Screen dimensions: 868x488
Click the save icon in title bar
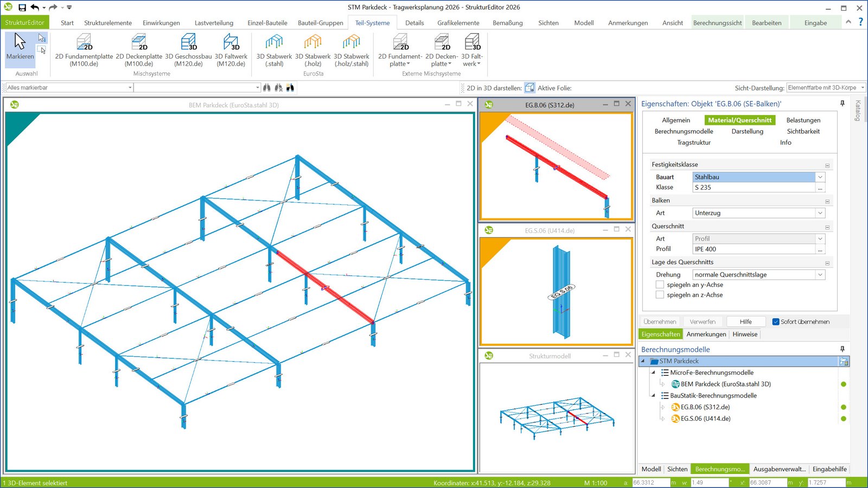point(22,8)
